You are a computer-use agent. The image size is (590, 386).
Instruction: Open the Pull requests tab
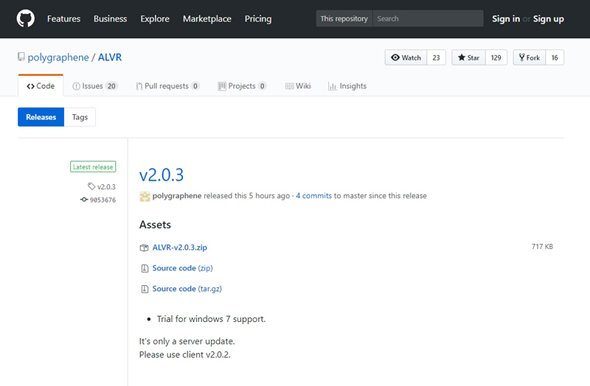tap(167, 86)
